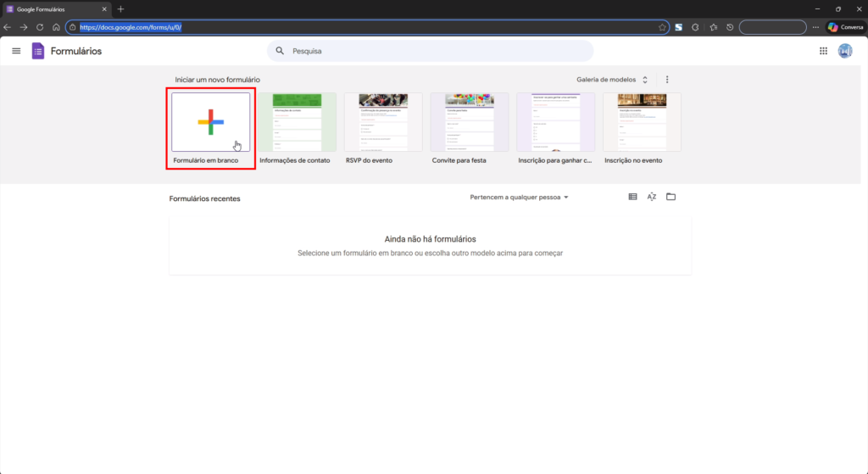Image resolution: width=868 pixels, height=474 pixels.
Task: Choose the RSVP do evento template
Action: [383, 122]
